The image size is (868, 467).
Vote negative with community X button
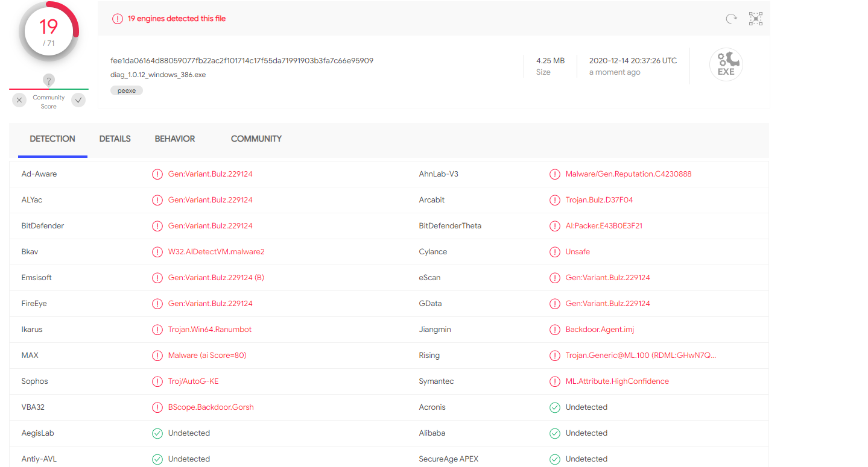[19, 101]
